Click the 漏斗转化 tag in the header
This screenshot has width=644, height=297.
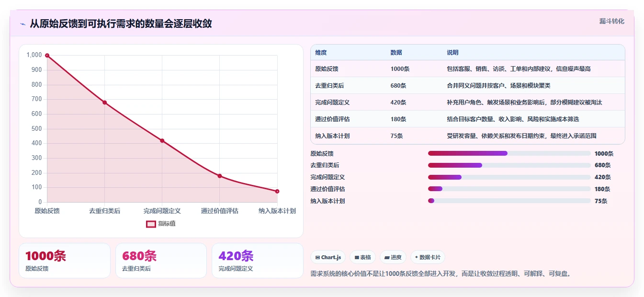tap(611, 21)
